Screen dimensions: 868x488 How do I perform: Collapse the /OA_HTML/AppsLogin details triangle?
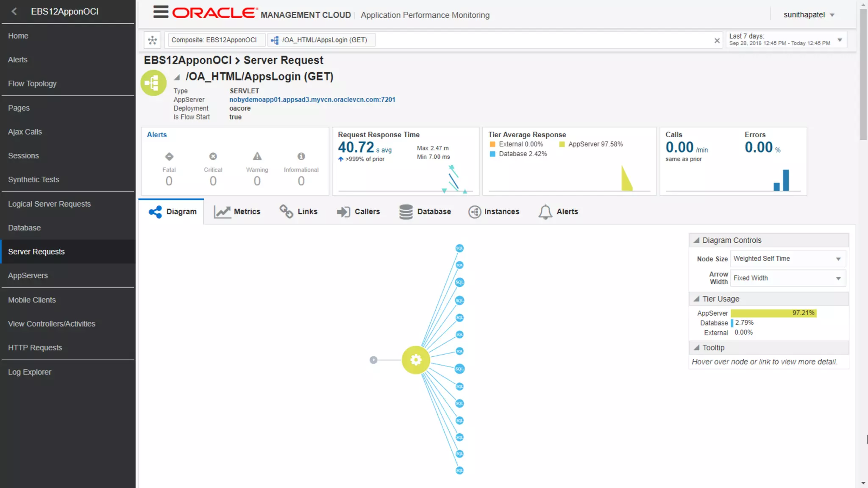click(177, 77)
